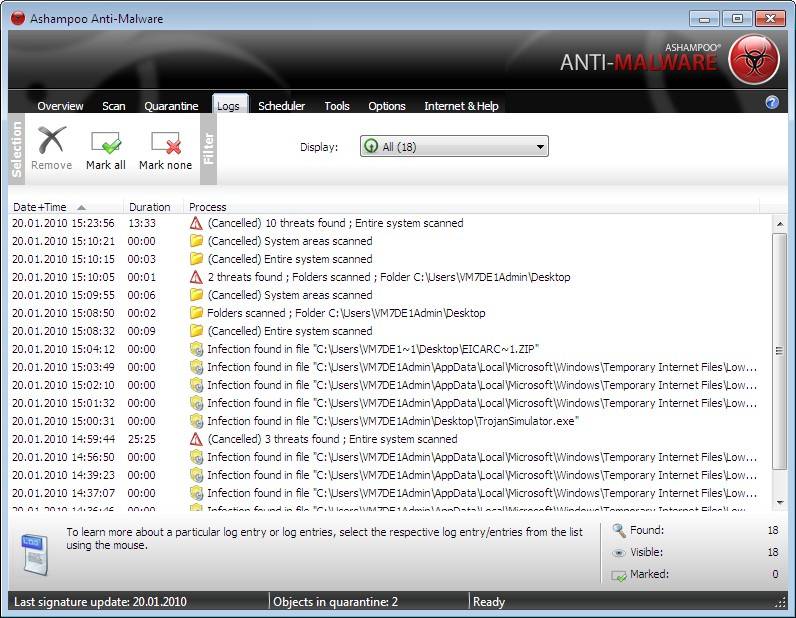Click the log list vertical scrollbar thumb

(780, 351)
